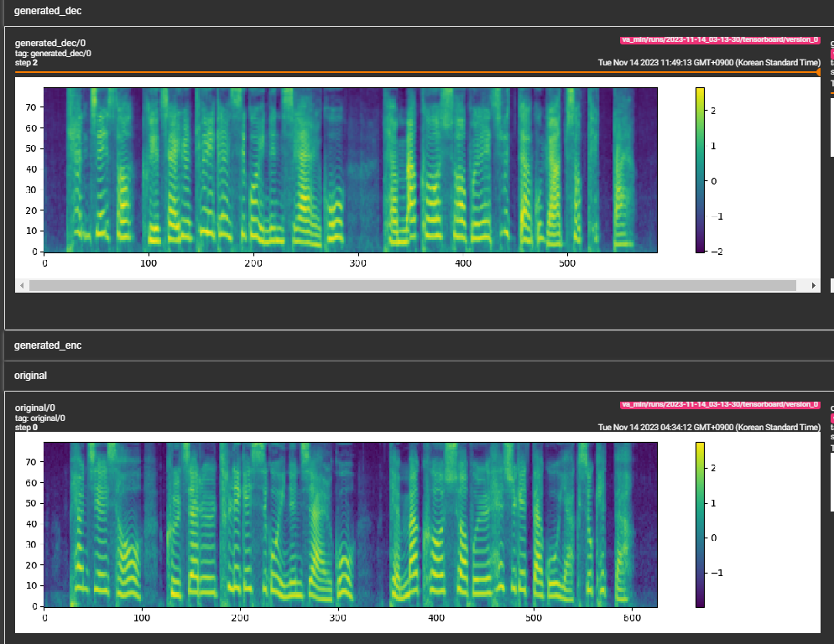This screenshot has width=834, height=644.
Task: Click the original/0 card title
Action: (34, 408)
